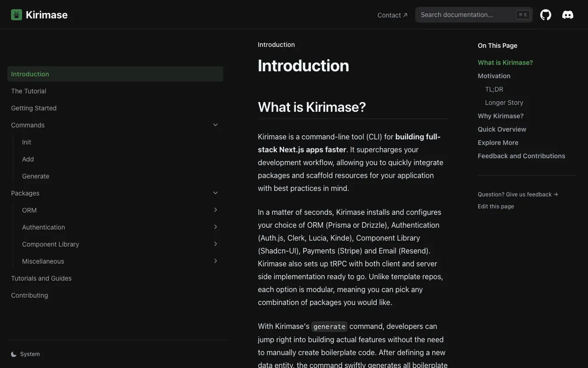Screen dimensions: 588x368
Task: Jump to Feedback and Contributions section
Action: click(x=521, y=156)
